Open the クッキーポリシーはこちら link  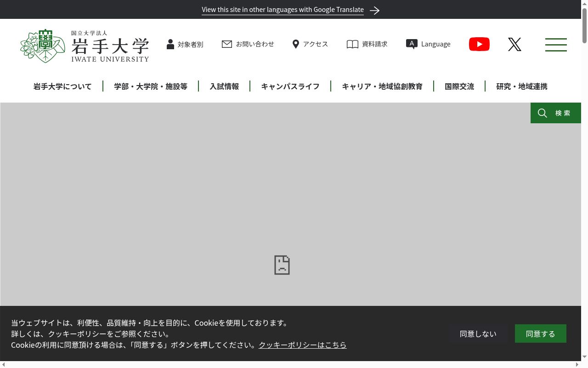point(302,345)
